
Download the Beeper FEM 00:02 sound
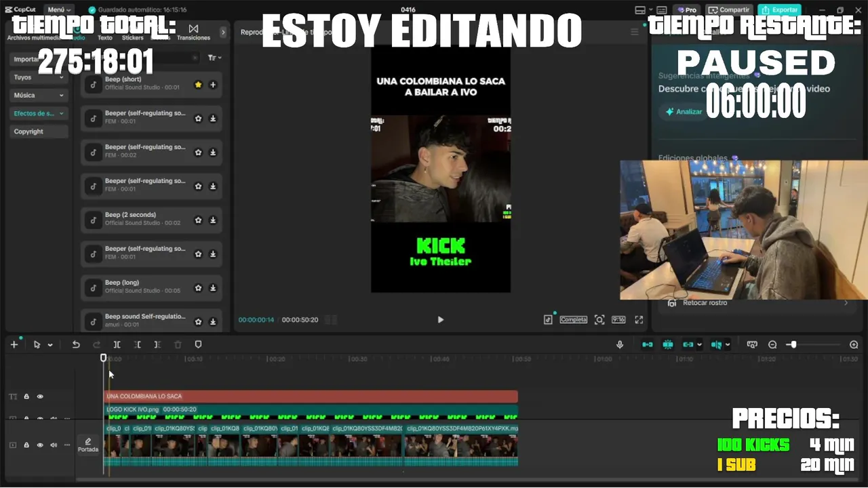(213, 152)
